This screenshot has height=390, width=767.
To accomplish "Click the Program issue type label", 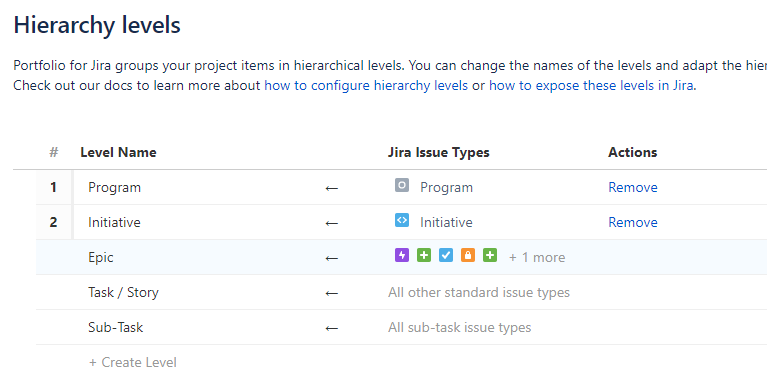I will coord(446,187).
